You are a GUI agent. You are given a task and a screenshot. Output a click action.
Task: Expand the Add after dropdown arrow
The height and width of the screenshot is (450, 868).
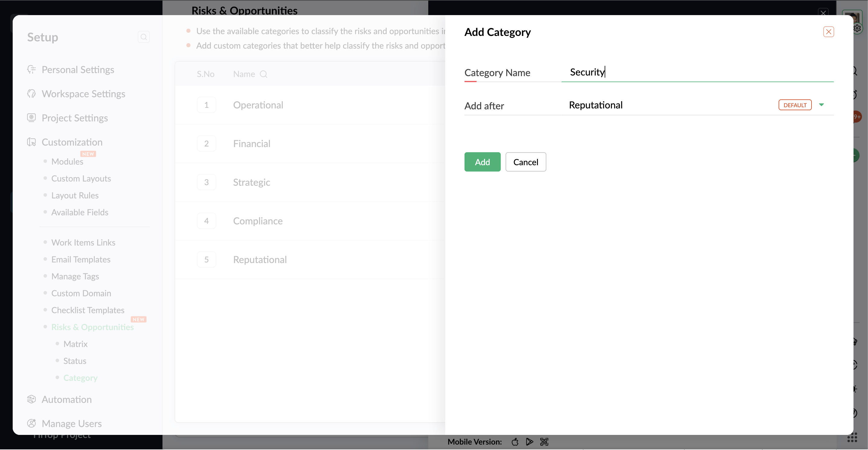point(821,105)
